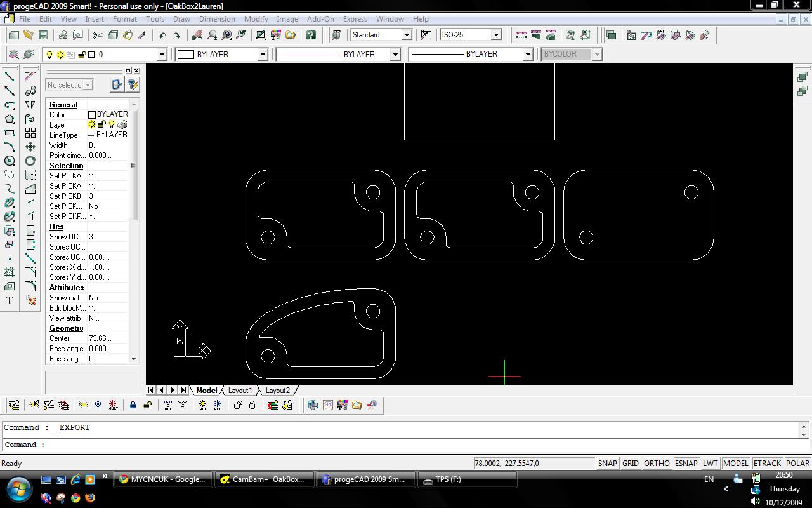Click the Save floppy disk icon
The width and height of the screenshot is (812, 508).
43,35
